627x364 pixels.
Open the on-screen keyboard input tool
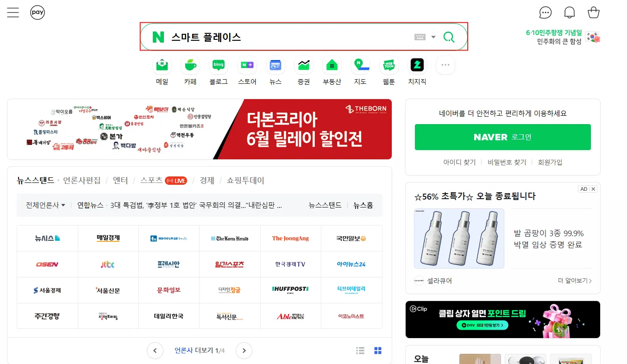[420, 37]
